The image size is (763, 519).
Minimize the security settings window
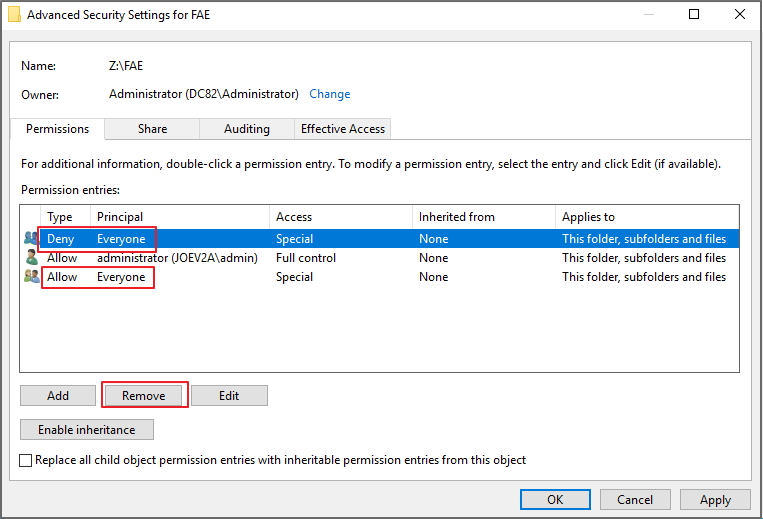pos(649,14)
